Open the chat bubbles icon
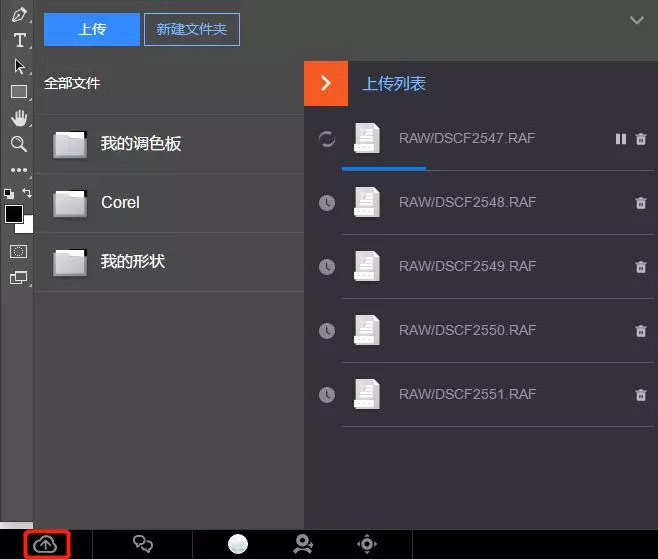The height and width of the screenshot is (560, 658). click(x=143, y=544)
